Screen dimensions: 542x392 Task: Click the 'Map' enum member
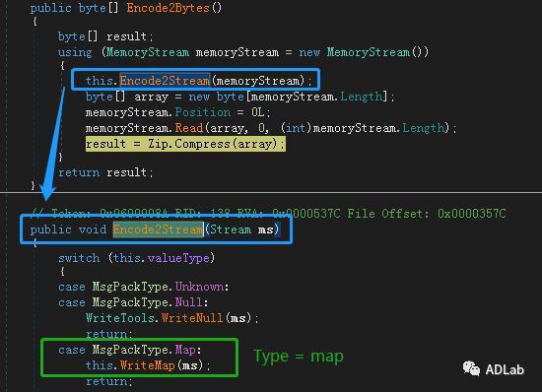coord(185,351)
